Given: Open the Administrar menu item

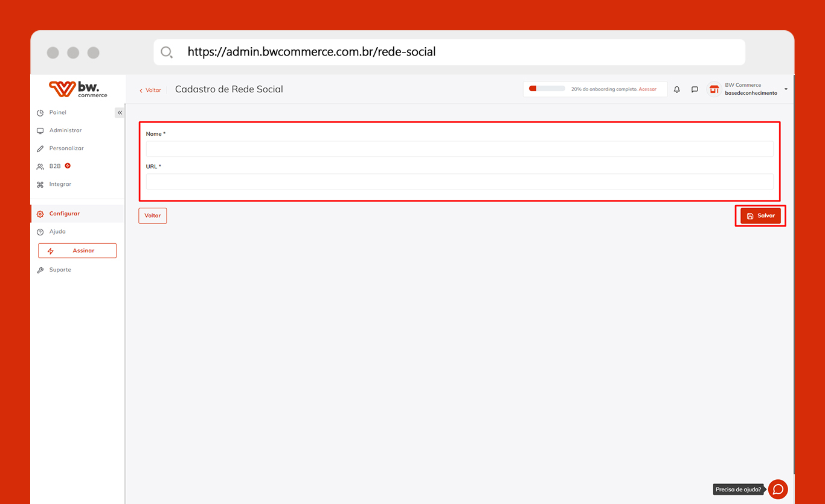Looking at the screenshot, I should coord(65,130).
